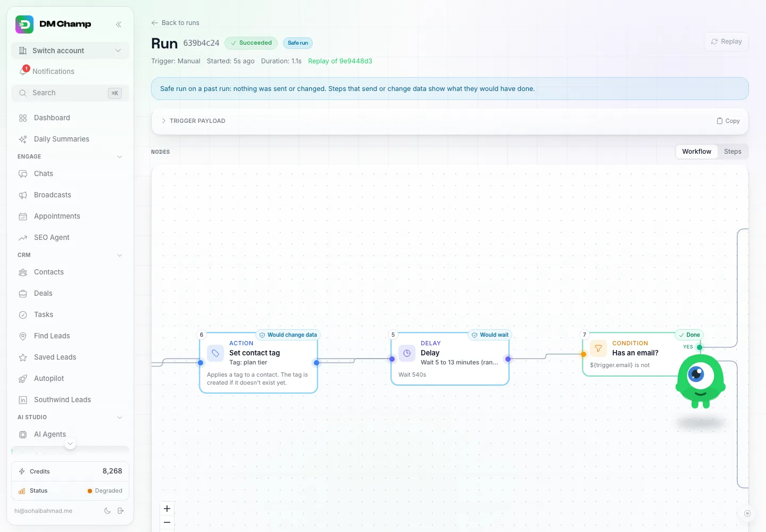
Task: Toggle dark mode with the moon icon
Action: pyautogui.click(x=107, y=511)
